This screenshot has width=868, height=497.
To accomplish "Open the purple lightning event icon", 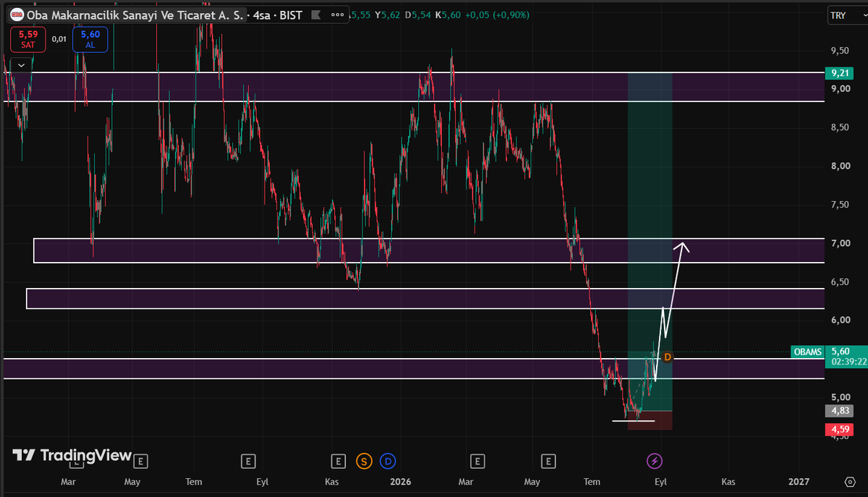I will [655, 460].
